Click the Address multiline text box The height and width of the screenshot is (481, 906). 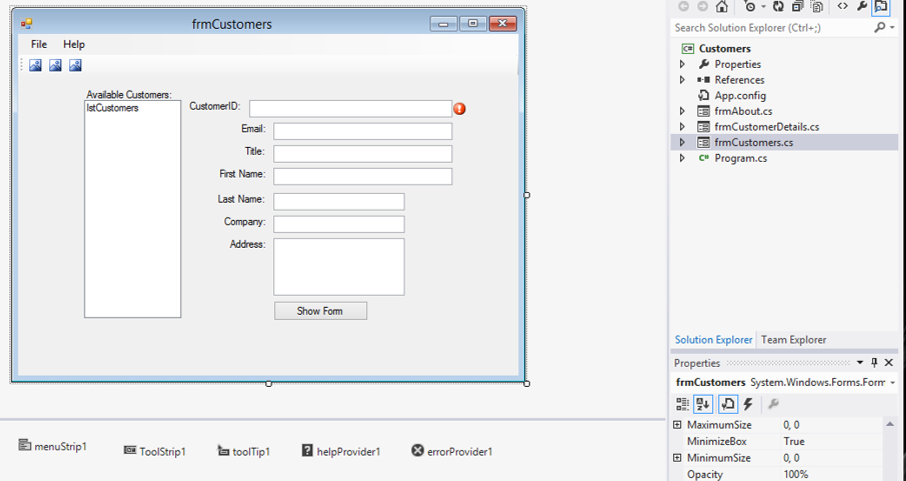click(339, 267)
